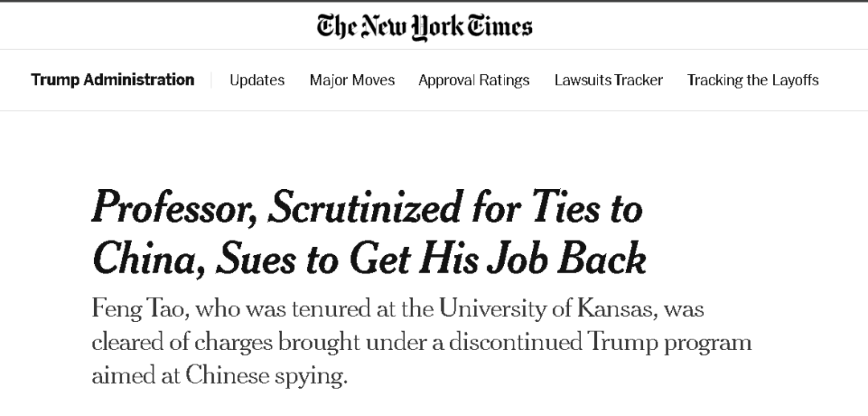Click "discontinued Trump program" in the summary
This screenshot has height=416, width=868.
(x=600, y=342)
